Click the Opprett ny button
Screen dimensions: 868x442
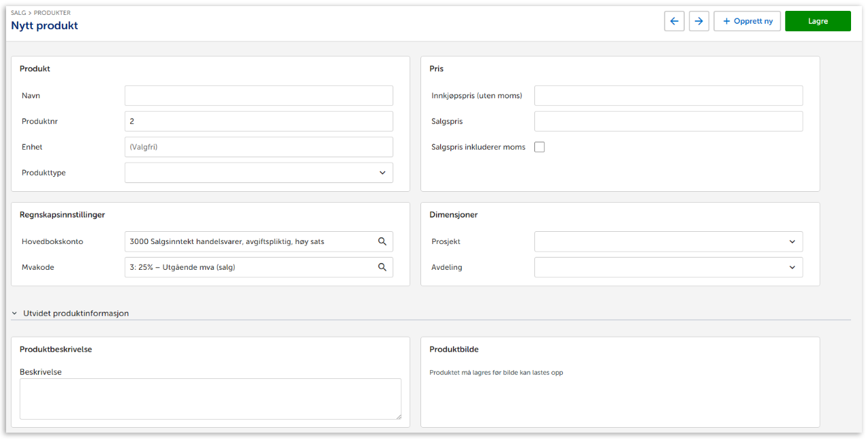pos(747,21)
